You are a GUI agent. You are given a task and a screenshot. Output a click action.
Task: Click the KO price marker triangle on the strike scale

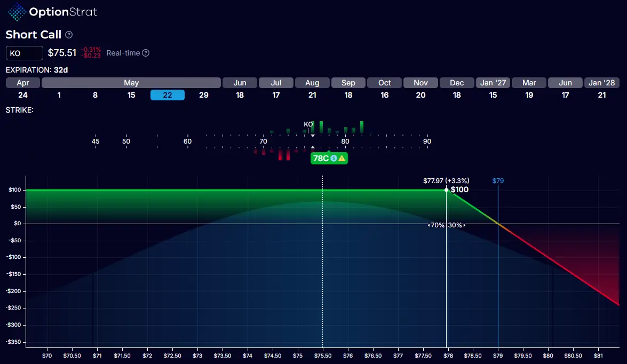tap(313, 136)
